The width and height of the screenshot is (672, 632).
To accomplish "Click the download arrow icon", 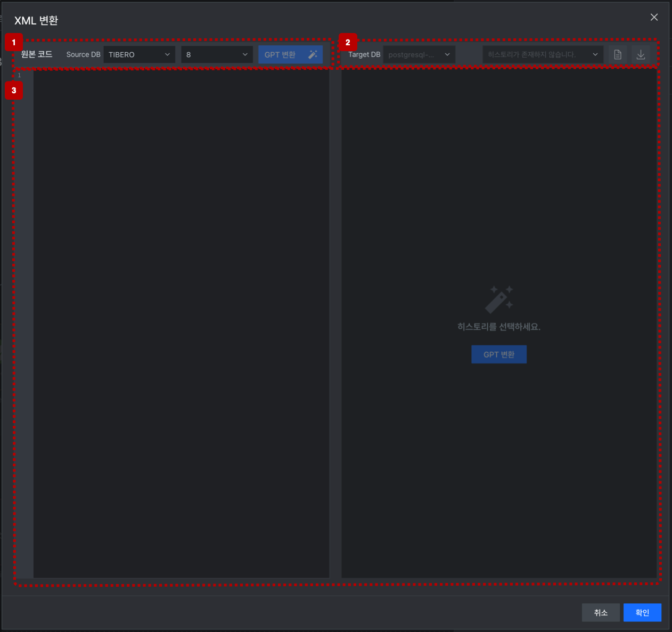I will [641, 54].
